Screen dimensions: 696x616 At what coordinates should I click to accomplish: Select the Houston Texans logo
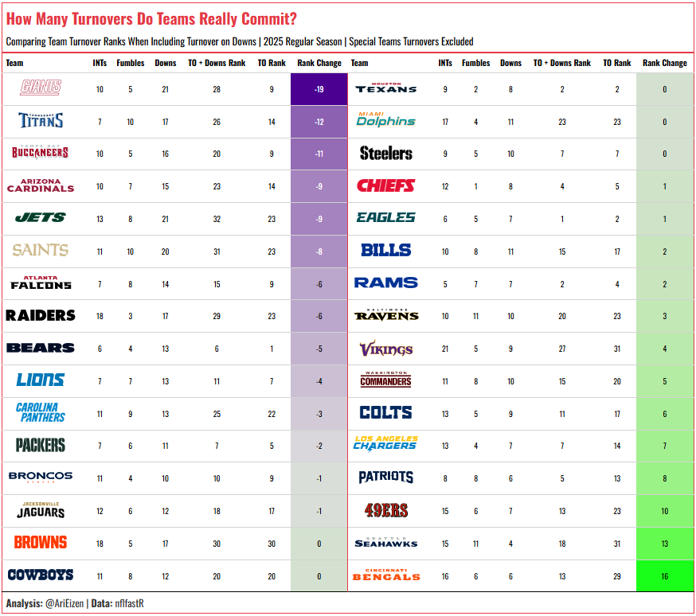click(x=385, y=88)
